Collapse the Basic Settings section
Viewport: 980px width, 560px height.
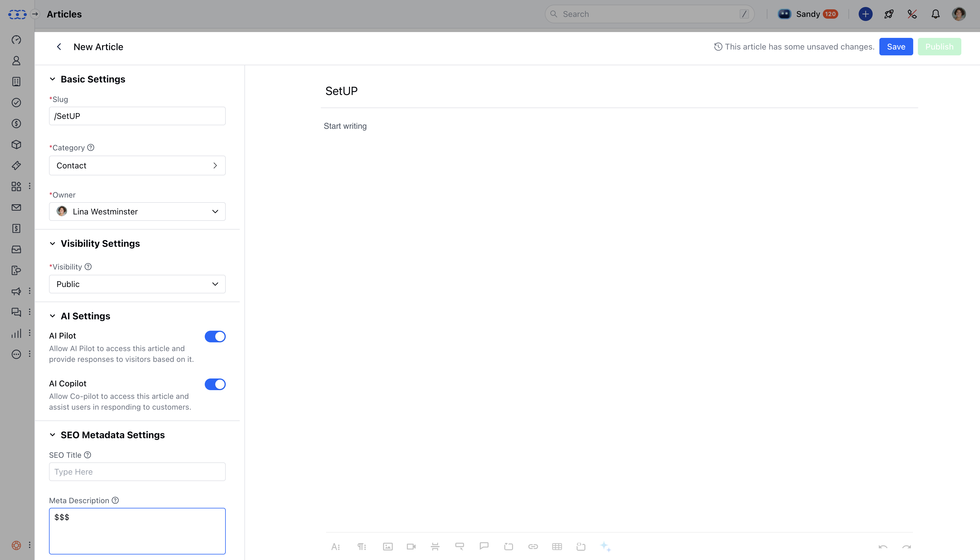point(52,79)
